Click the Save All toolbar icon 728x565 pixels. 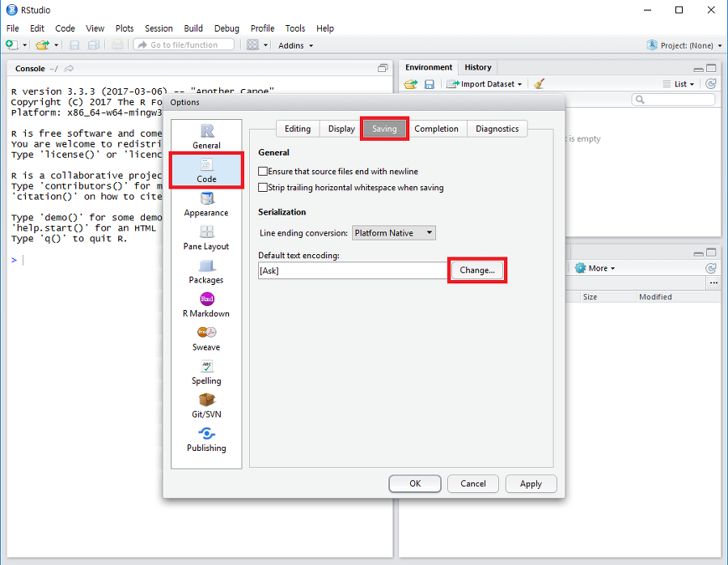click(x=94, y=45)
